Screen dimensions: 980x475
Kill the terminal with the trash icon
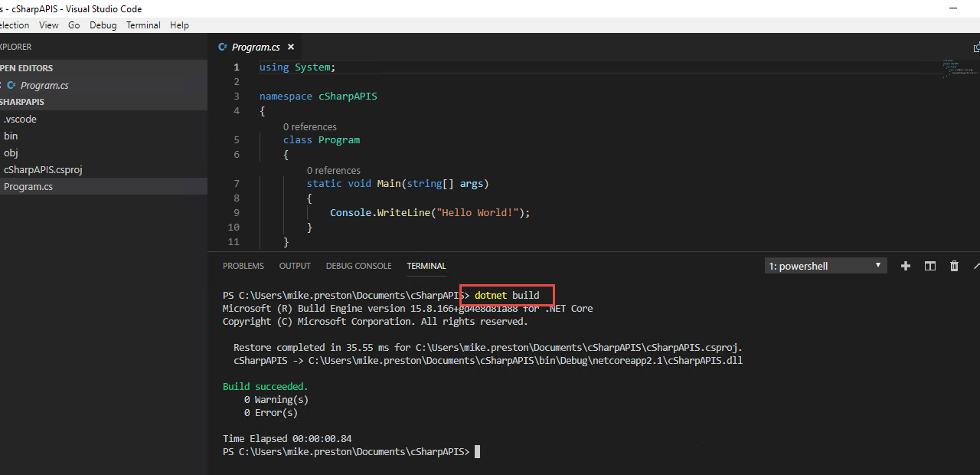pyautogui.click(x=954, y=266)
